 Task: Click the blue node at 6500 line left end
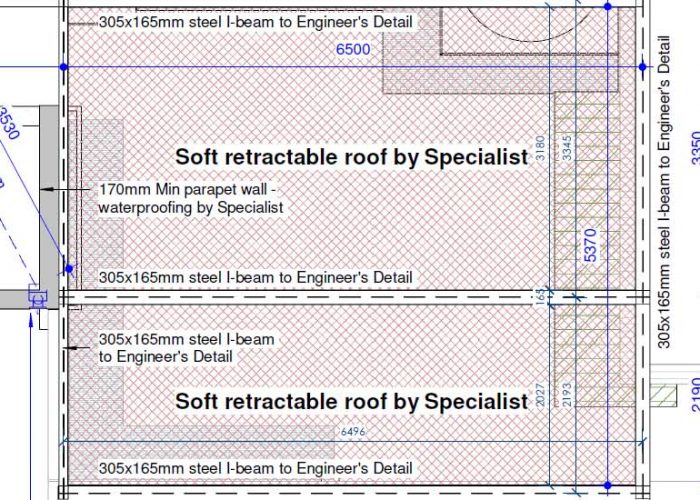point(64,67)
